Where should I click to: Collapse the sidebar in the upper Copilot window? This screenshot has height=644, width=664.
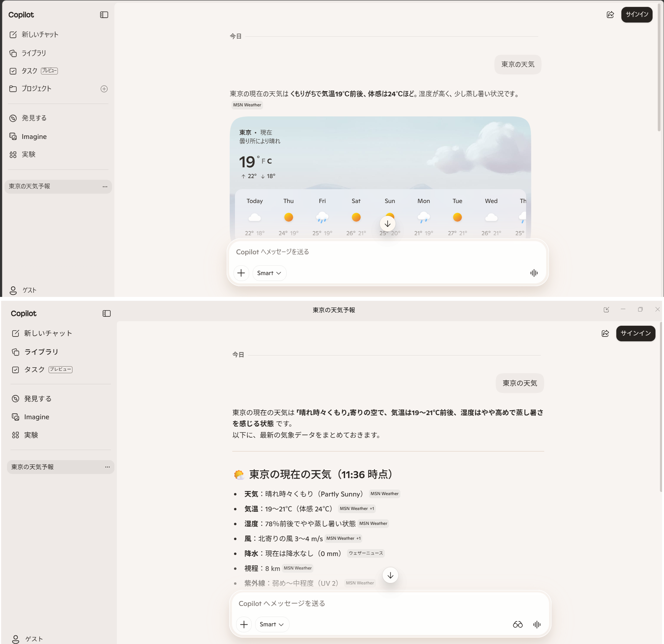(x=104, y=15)
